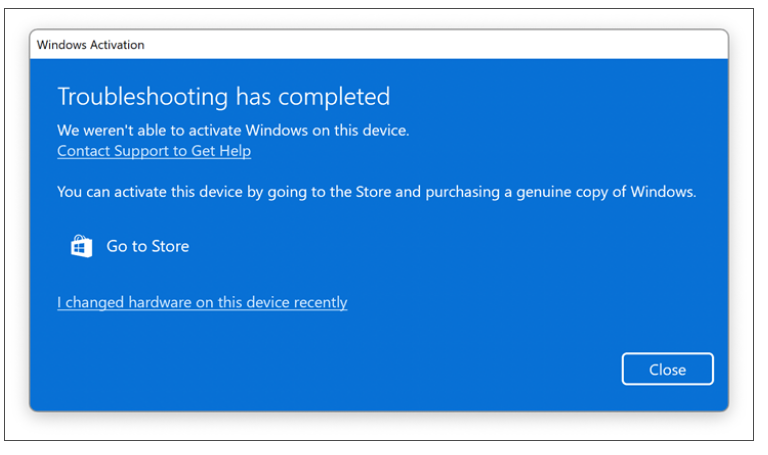Screen dimensions: 768x455
Task: Click the Microsoft Store shopping bag icon
Action: [81, 246]
